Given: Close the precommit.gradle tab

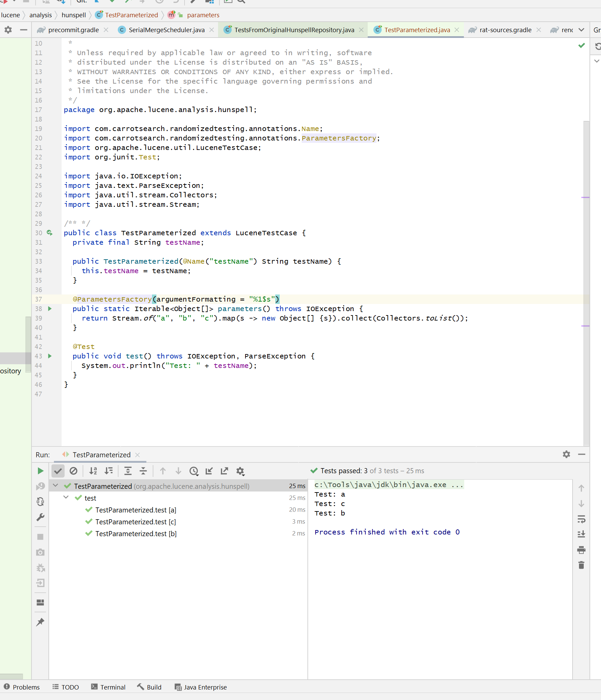Looking at the screenshot, I should [106, 30].
